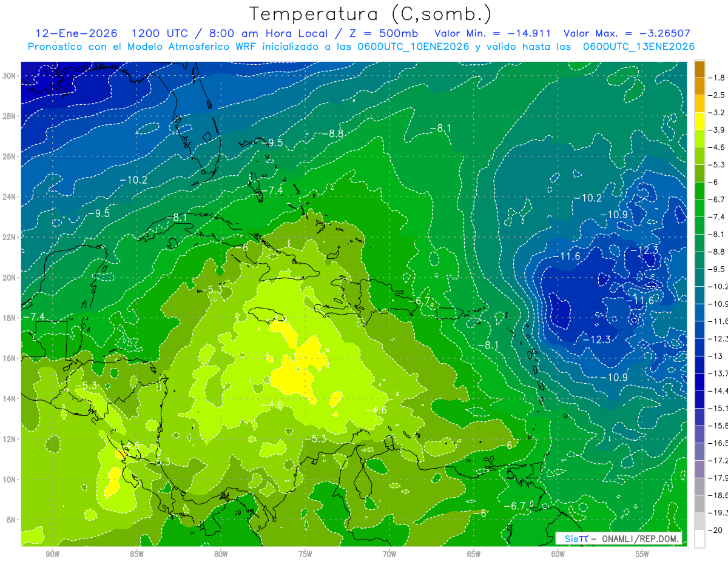Click the "-18.6" colorbar label

tap(718, 495)
